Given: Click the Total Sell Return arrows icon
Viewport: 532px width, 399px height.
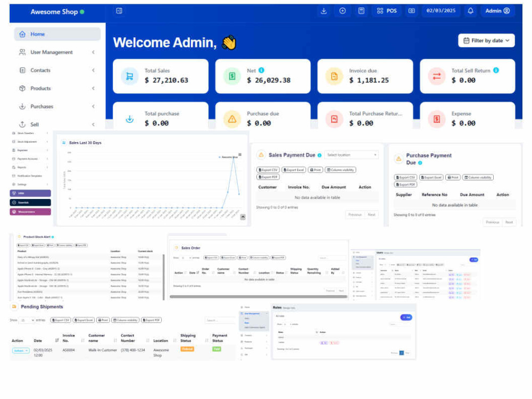Looking at the screenshot, I should pos(437,76).
